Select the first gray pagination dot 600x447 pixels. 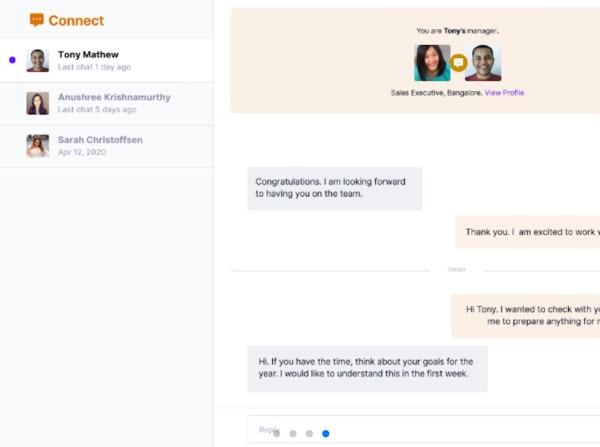277,433
